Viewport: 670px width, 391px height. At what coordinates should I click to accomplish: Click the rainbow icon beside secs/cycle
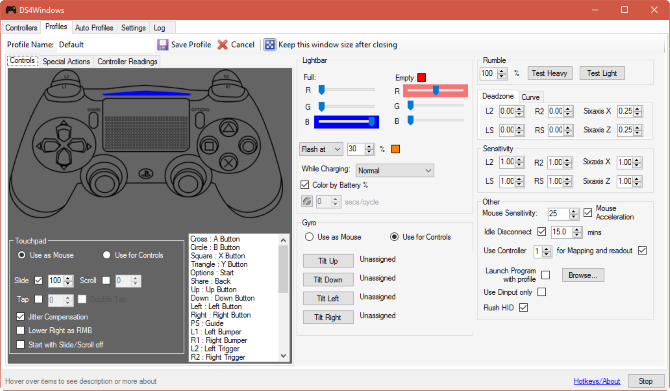pos(307,201)
